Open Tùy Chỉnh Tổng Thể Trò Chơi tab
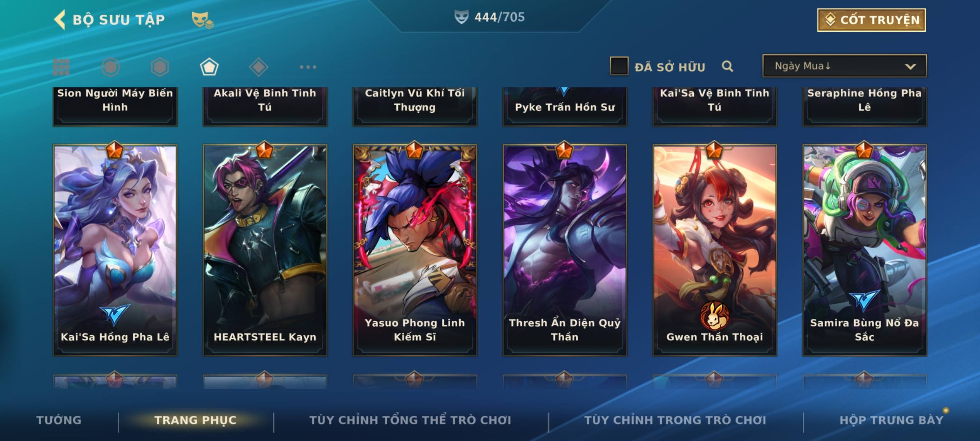Viewport: 980px width, 441px height. 410,420
